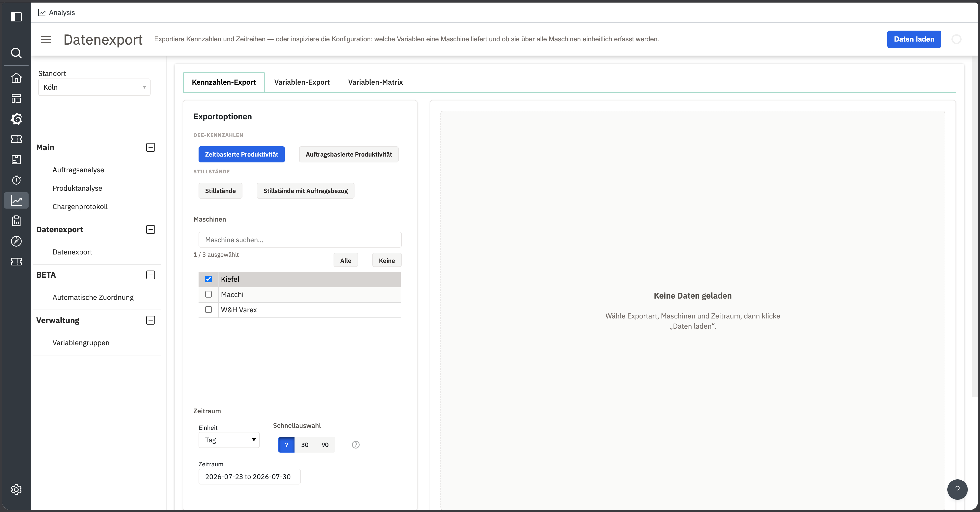Open the compass icon

[x=16, y=241]
